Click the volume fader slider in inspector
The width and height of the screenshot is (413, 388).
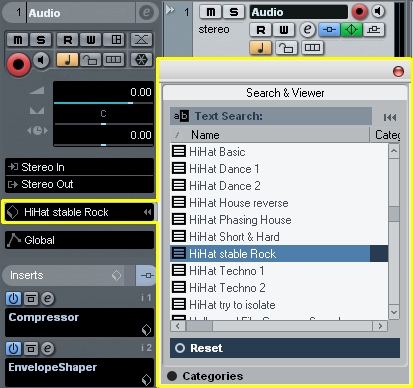pyautogui.click(x=103, y=103)
